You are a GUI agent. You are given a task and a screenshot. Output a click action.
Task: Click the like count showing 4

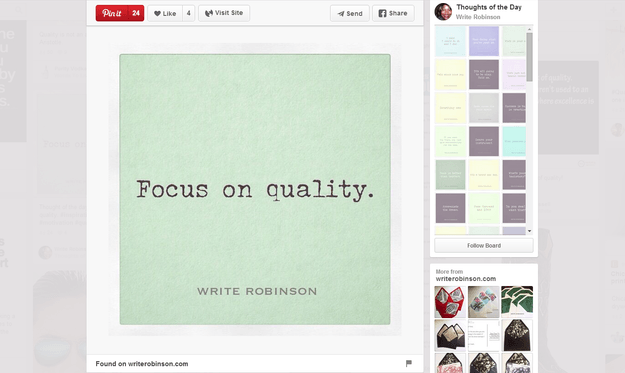pos(189,13)
